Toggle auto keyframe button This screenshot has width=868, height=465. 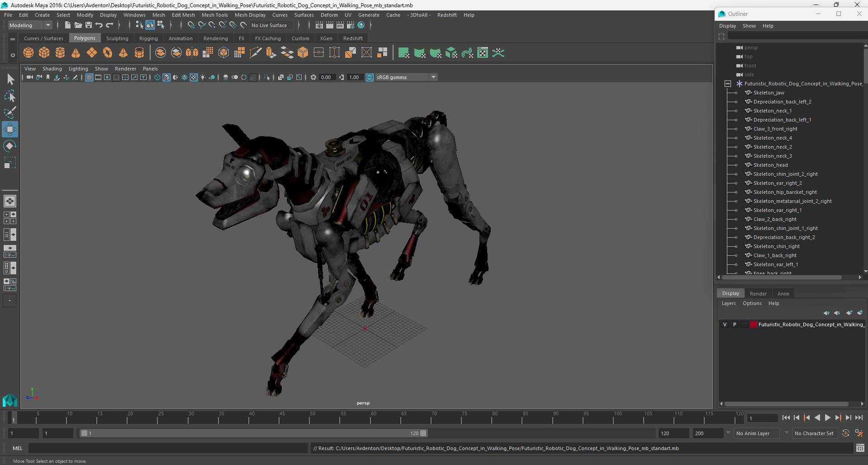point(846,433)
